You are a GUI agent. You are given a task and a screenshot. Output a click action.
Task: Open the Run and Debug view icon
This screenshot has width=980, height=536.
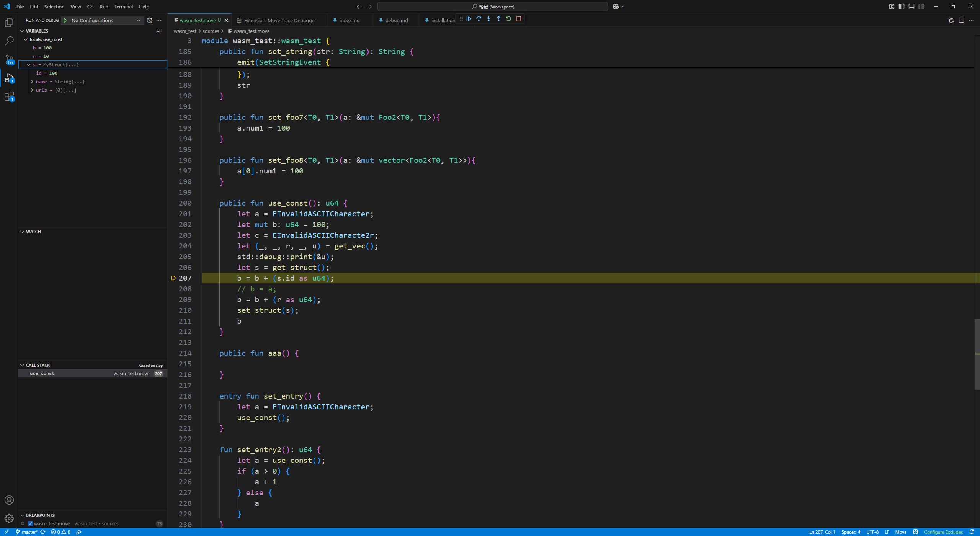[x=9, y=78]
